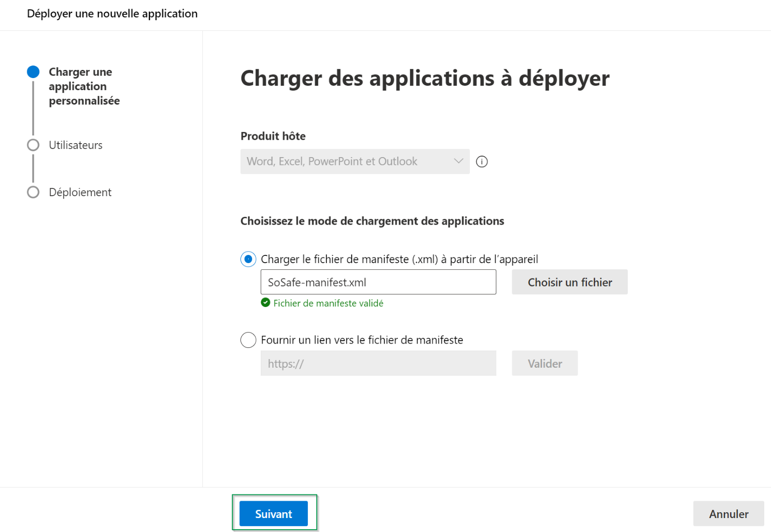The width and height of the screenshot is (771, 532).
Task: Expand the Produit hôte chevron arrow
Action: click(458, 161)
